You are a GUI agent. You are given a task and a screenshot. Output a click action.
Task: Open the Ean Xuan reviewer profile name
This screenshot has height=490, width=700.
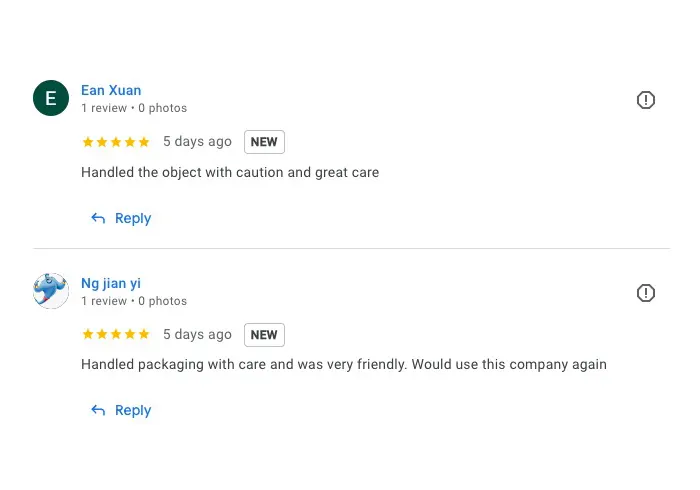[x=111, y=90]
